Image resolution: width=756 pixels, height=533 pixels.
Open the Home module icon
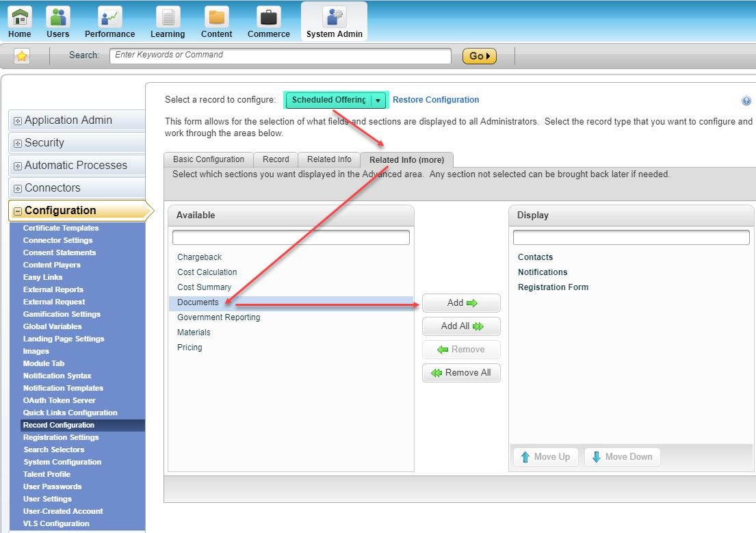pos(20,17)
